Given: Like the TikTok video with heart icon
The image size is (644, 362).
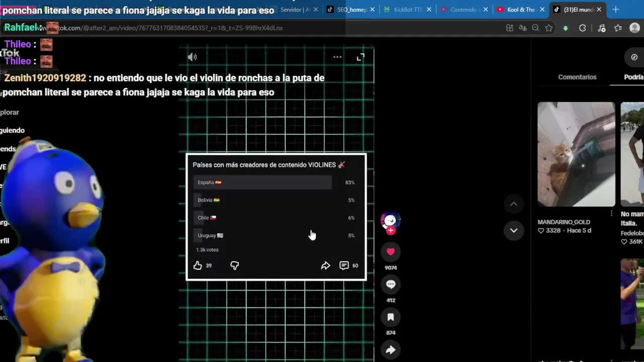Looking at the screenshot, I should (x=390, y=251).
